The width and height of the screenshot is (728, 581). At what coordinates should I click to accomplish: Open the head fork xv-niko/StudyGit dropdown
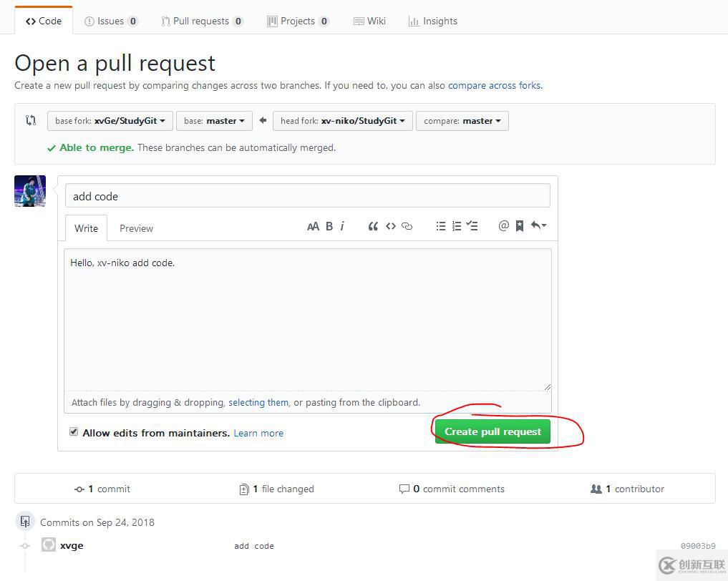pyautogui.click(x=343, y=121)
